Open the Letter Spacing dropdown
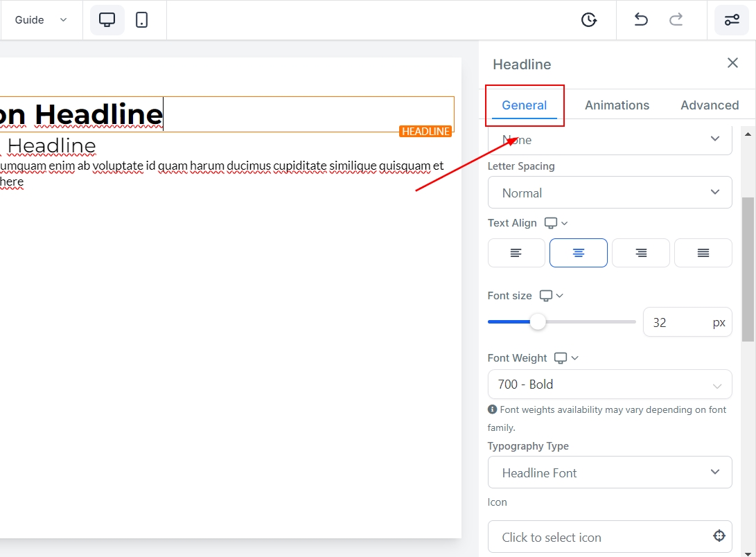This screenshot has height=557, width=756. (x=610, y=193)
